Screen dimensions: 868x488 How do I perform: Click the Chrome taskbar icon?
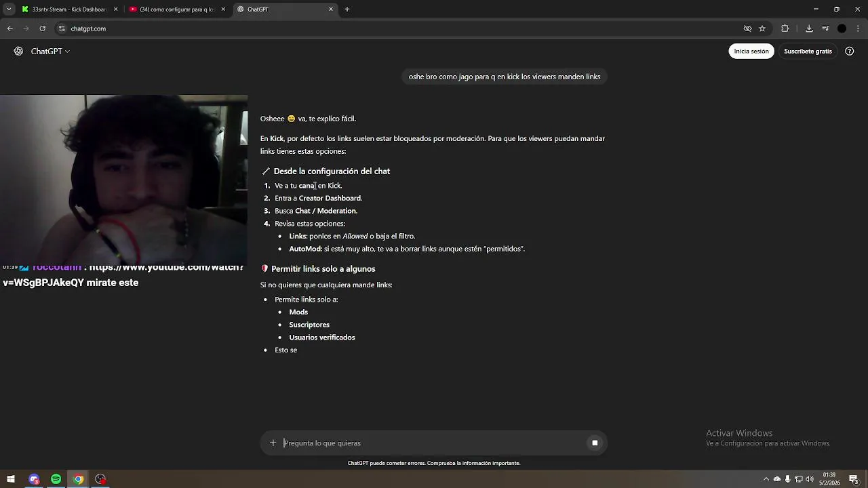pyautogui.click(x=79, y=479)
